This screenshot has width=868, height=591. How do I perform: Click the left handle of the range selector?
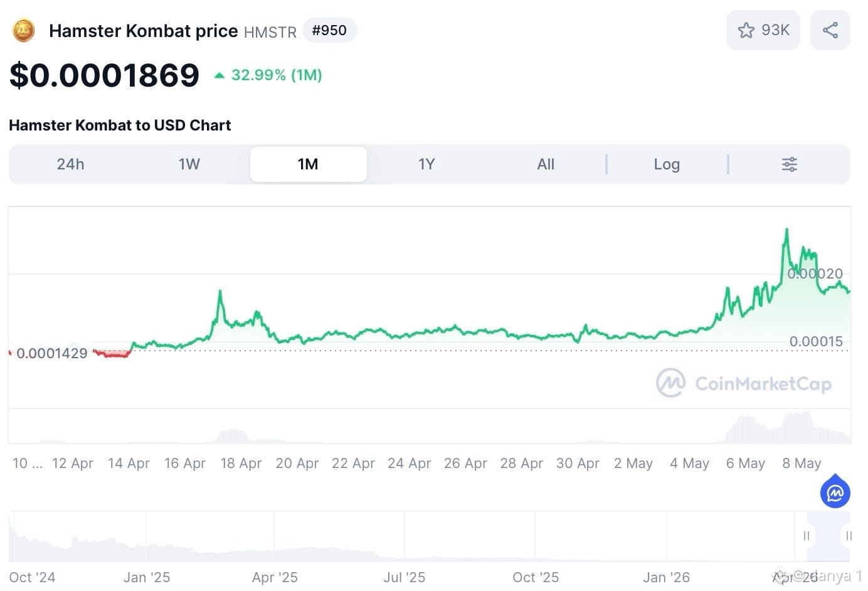tap(807, 536)
